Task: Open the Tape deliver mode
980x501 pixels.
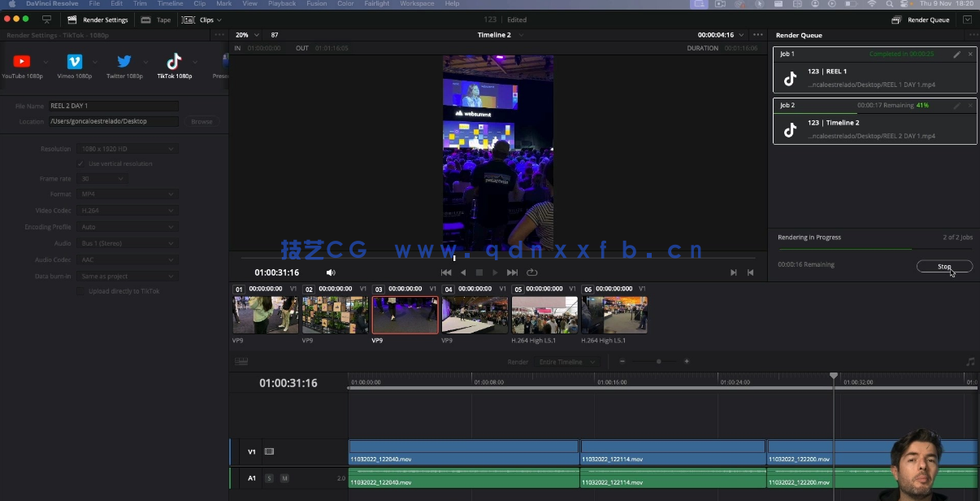Action: [154, 19]
